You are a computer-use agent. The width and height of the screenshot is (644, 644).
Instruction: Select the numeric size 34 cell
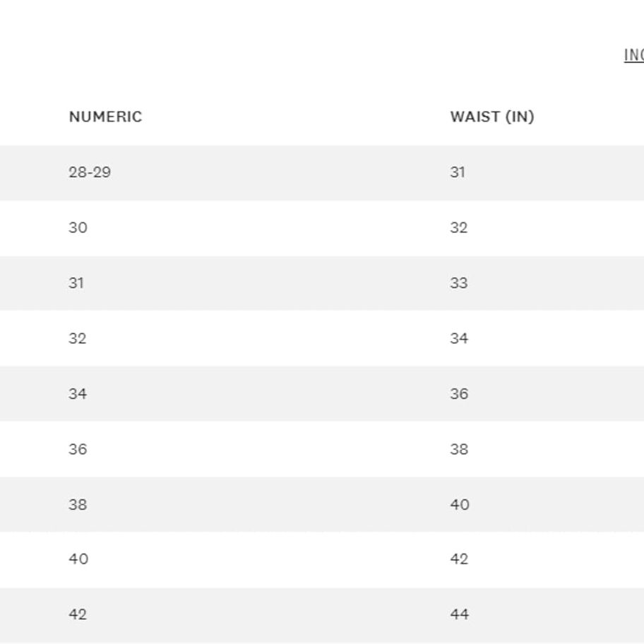tap(78, 394)
